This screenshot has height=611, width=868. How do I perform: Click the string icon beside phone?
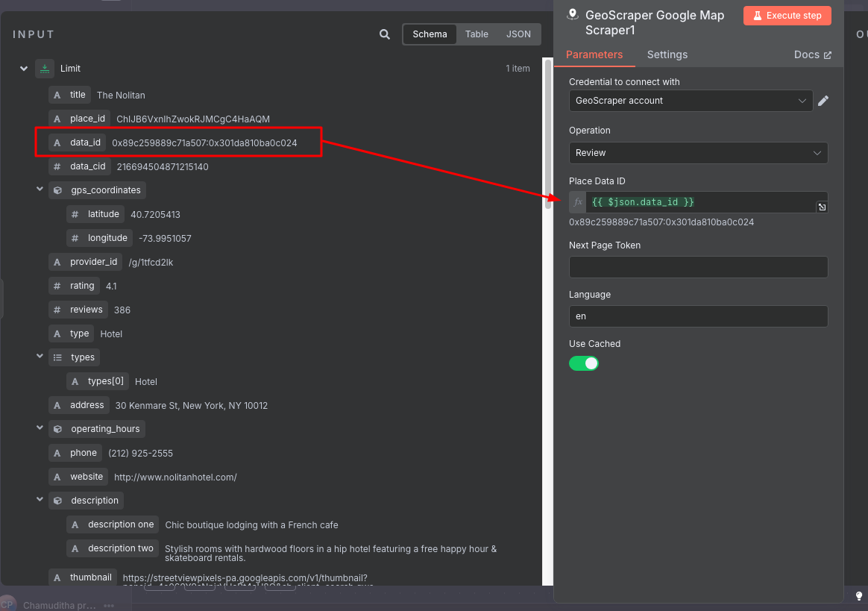tap(57, 453)
